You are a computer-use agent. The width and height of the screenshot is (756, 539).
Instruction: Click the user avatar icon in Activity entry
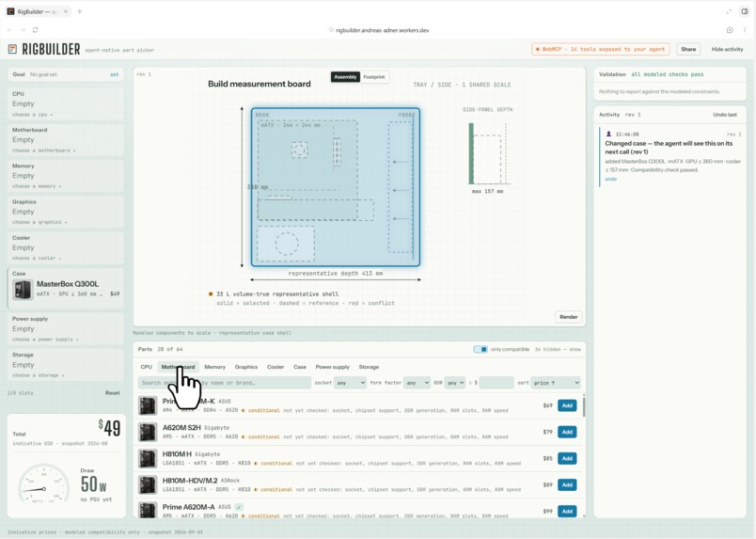(x=608, y=135)
